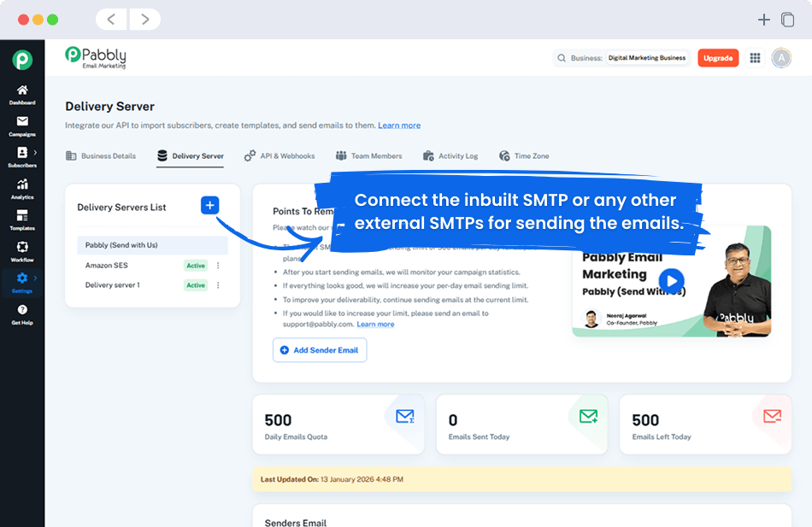The image size is (812, 527).
Task: Click the blue plus icon in Delivery Servers List
Action: click(x=208, y=205)
